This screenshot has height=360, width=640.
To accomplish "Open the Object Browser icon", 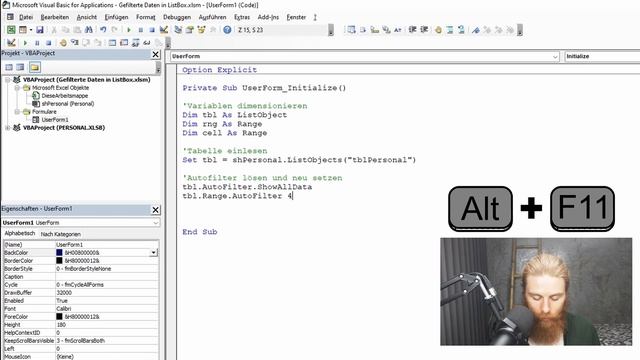I will click(201, 30).
